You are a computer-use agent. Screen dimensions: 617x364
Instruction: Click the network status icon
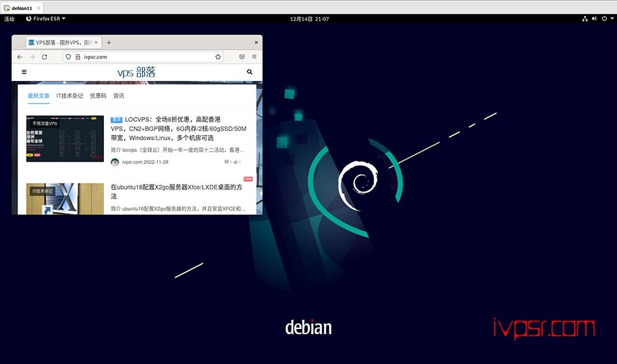coord(585,19)
